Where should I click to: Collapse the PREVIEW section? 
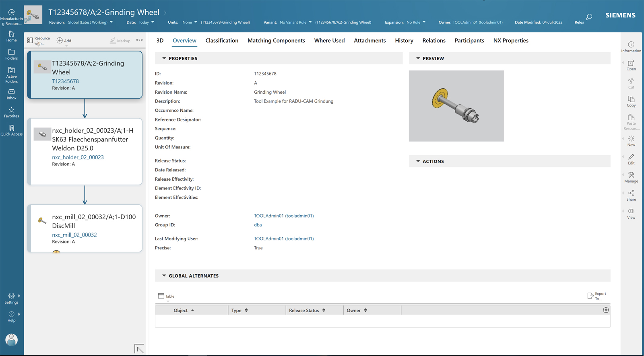[418, 58]
